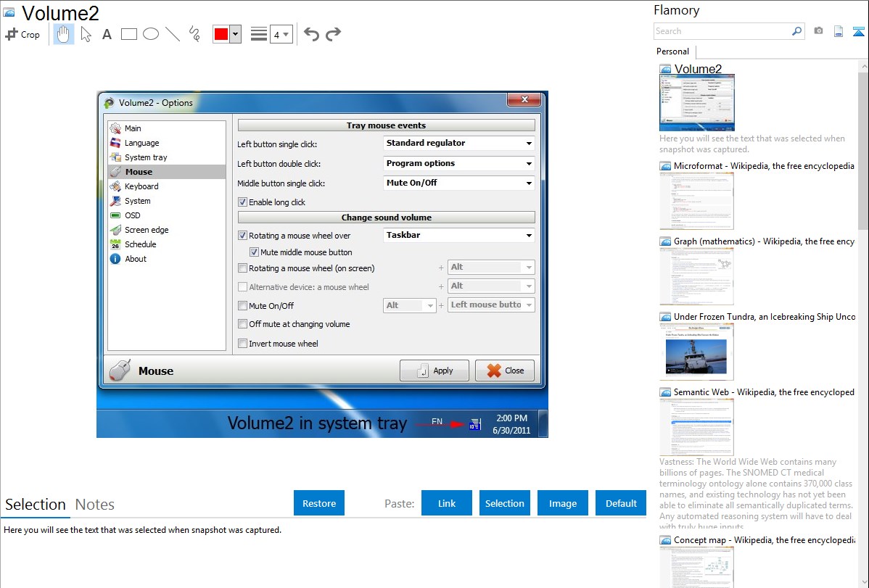Open Left mouse button dropdown
The width and height of the screenshot is (869, 588).
coord(491,305)
